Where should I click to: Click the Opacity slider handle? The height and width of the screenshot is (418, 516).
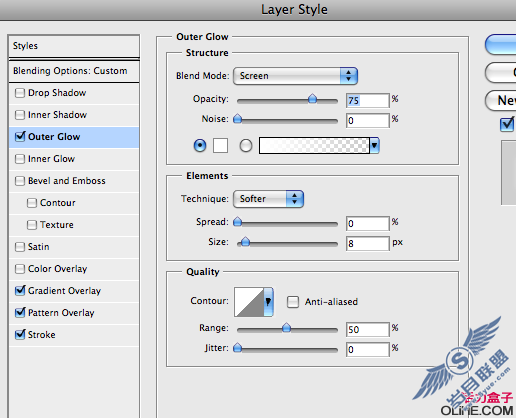click(312, 99)
